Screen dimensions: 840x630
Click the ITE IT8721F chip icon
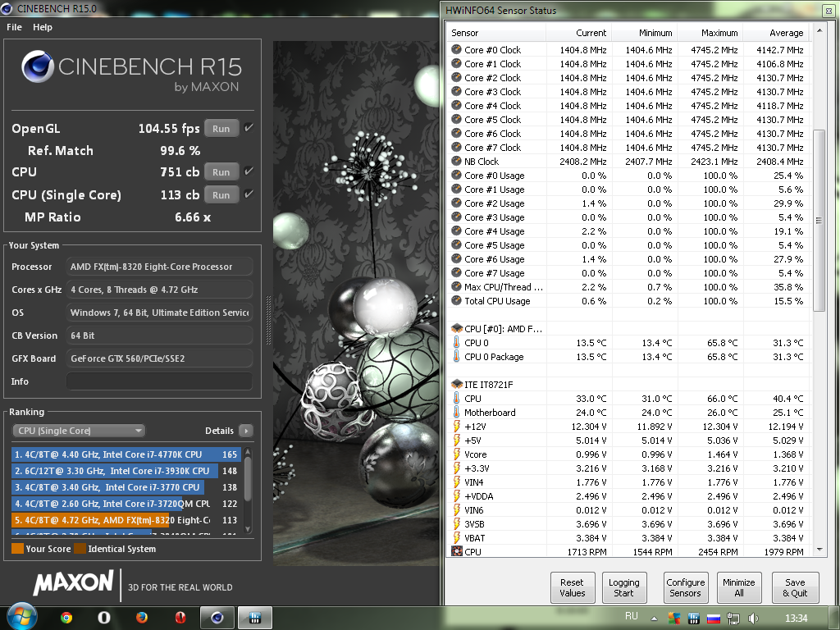click(457, 384)
